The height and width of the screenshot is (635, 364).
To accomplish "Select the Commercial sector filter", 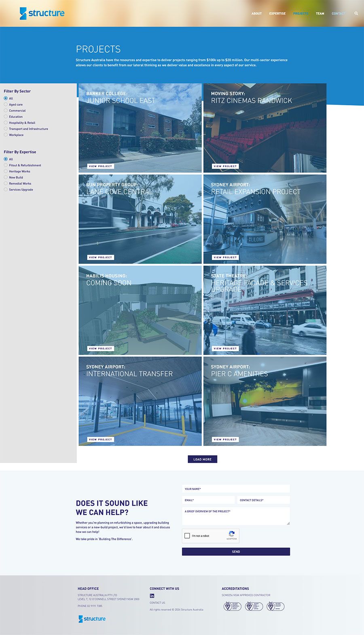I will (x=6, y=111).
